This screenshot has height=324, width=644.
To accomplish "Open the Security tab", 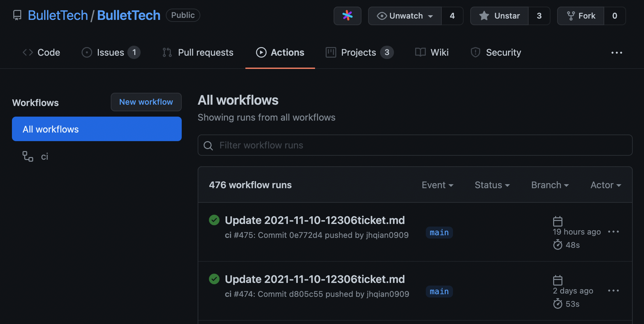I will [496, 52].
